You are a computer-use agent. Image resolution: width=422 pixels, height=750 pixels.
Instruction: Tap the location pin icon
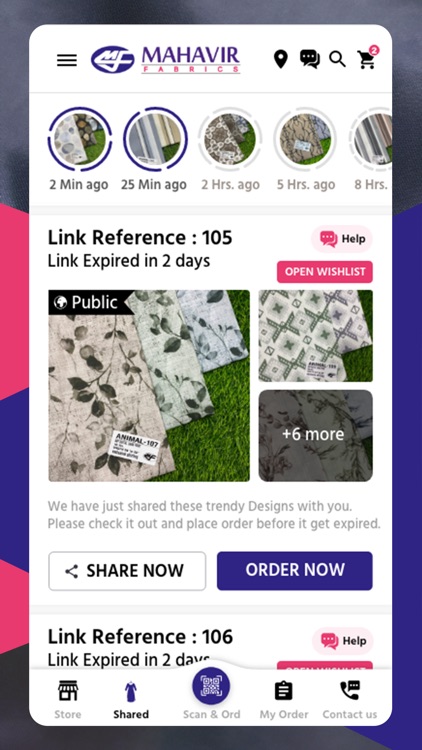[x=281, y=59]
